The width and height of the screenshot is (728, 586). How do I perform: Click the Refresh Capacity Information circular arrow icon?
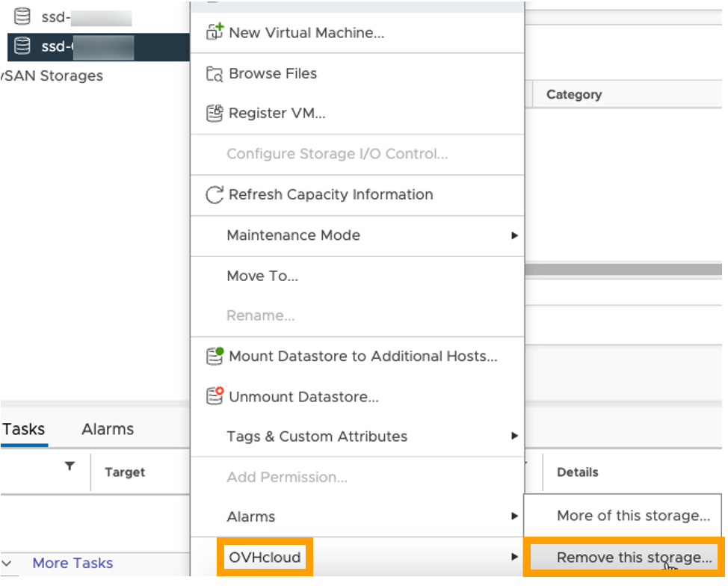pos(215,194)
